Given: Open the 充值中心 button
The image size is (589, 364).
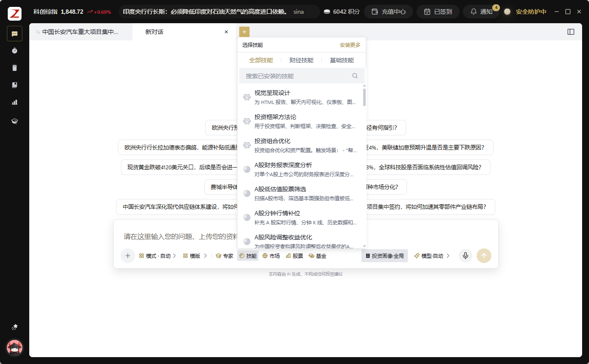Looking at the screenshot, I should coord(389,12).
